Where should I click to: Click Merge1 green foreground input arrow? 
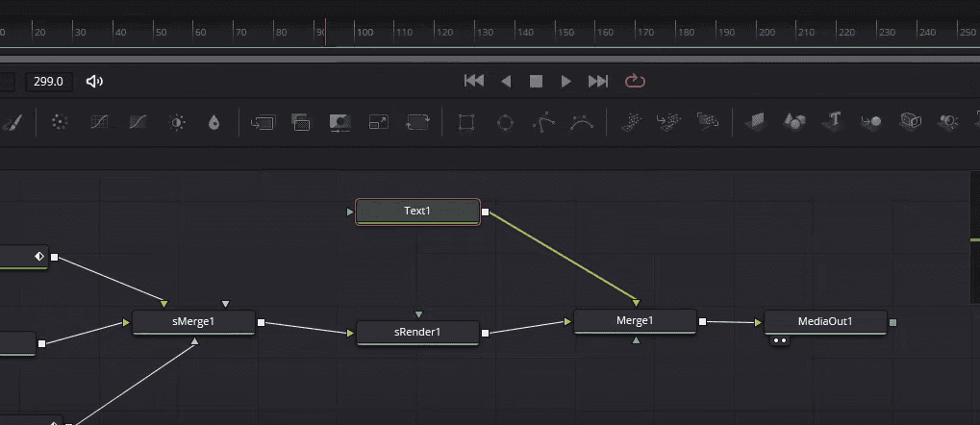(x=637, y=303)
